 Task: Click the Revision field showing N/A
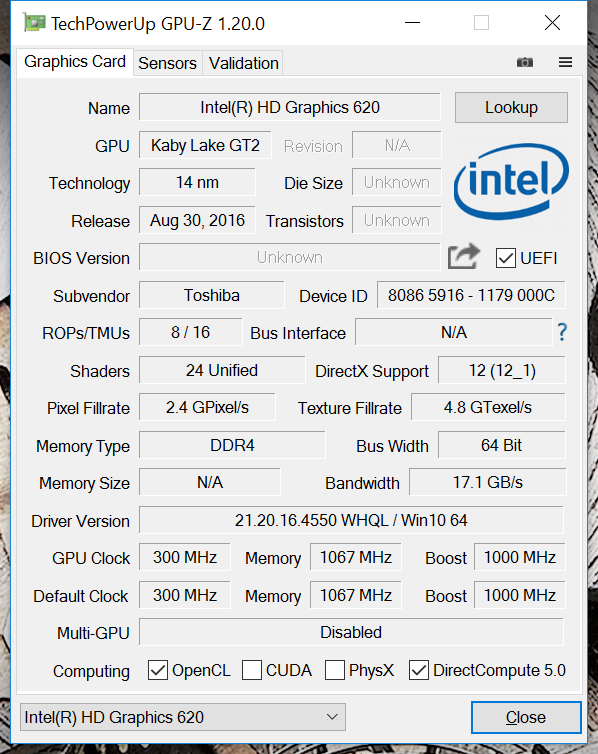click(397, 145)
